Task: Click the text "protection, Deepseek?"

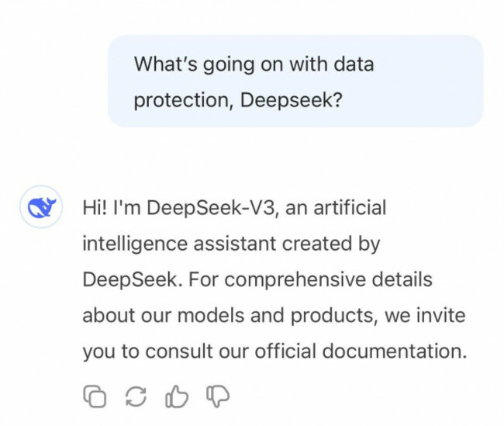Action: pos(238,100)
